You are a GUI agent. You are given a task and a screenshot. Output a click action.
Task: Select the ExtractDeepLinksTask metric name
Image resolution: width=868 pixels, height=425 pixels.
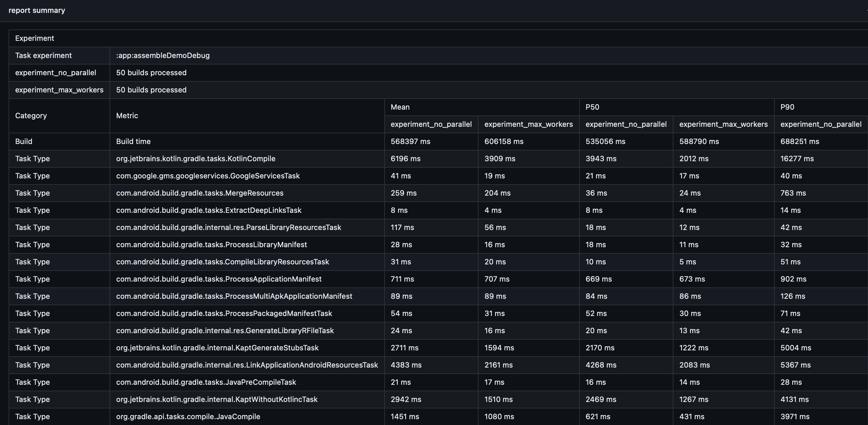click(x=209, y=210)
